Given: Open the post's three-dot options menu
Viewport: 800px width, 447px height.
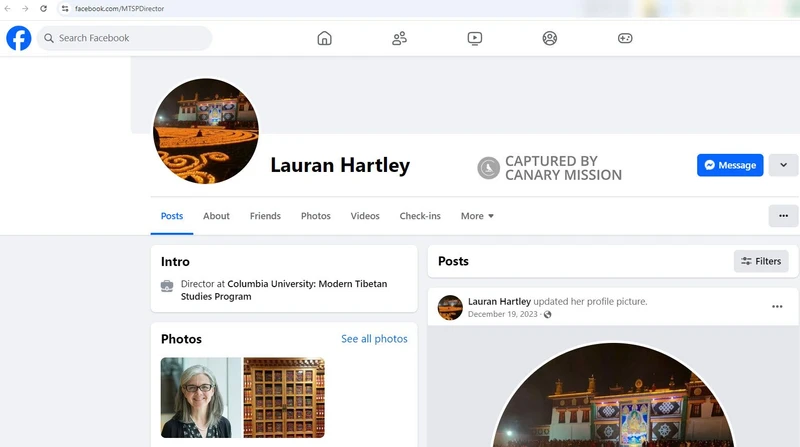Looking at the screenshot, I should point(777,306).
